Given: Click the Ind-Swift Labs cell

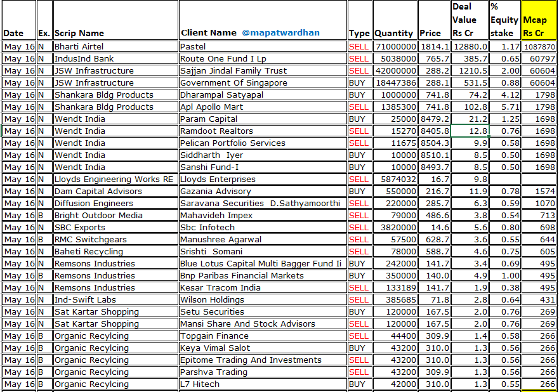Looking at the screenshot, I should pyautogui.click(x=115, y=300).
